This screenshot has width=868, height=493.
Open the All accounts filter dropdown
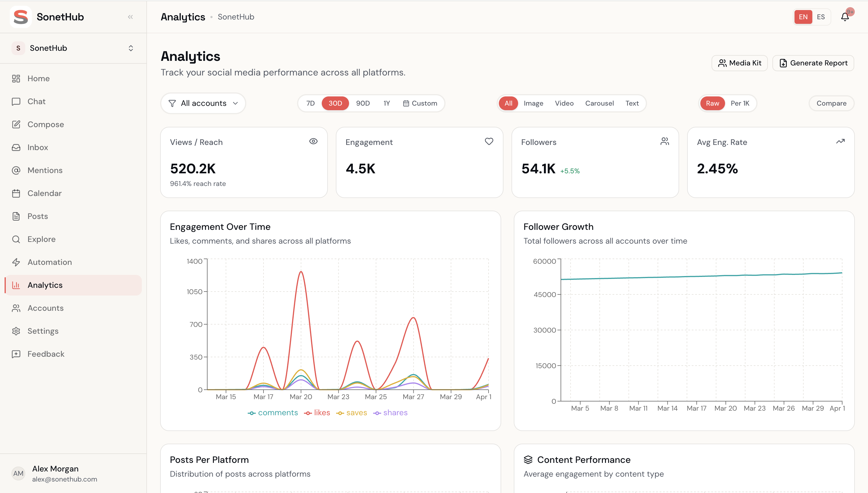tap(203, 103)
